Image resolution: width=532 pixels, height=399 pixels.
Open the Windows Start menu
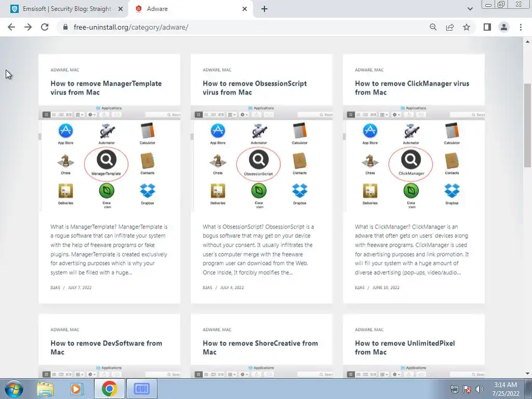point(14,389)
